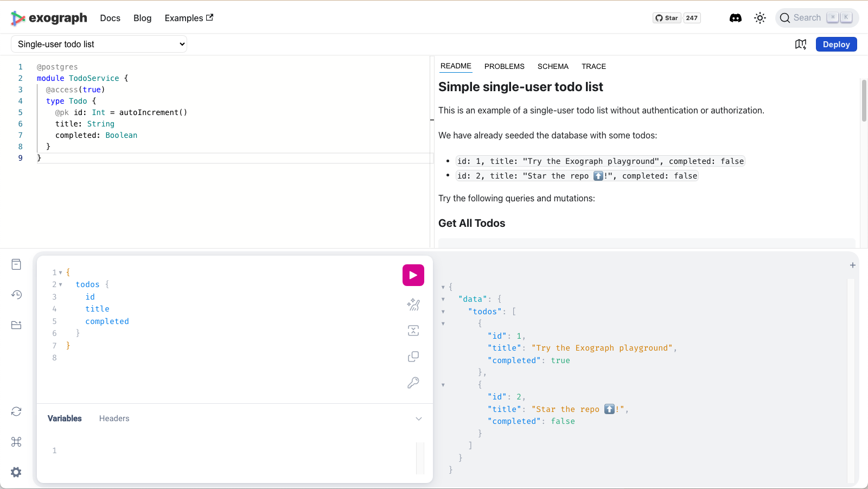Collapse the todos field in query editor
The image size is (868, 489).
(x=61, y=284)
